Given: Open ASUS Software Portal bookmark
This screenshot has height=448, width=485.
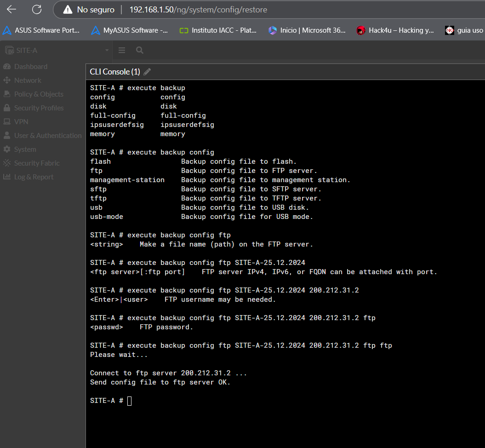Looking at the screenshot, I should [41, 30].
